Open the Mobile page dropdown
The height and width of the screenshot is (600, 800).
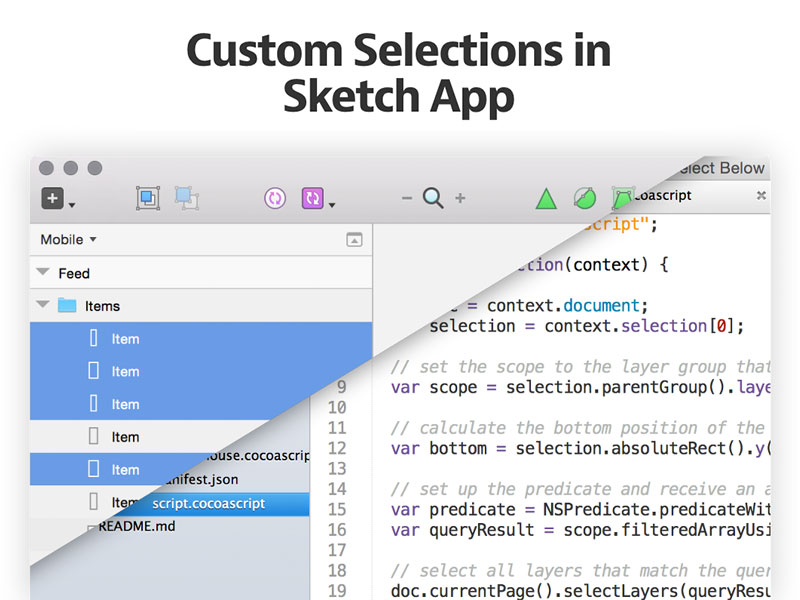pyautogui.click(x=66, y=239)
